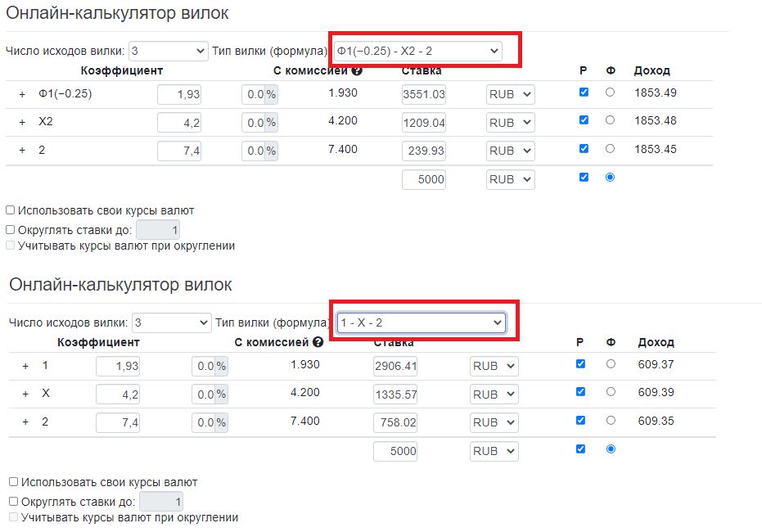Select the Ф radio button for Ф1(−0.25) row
Viewport: 762px width, 532px height.
pos(610,92)
